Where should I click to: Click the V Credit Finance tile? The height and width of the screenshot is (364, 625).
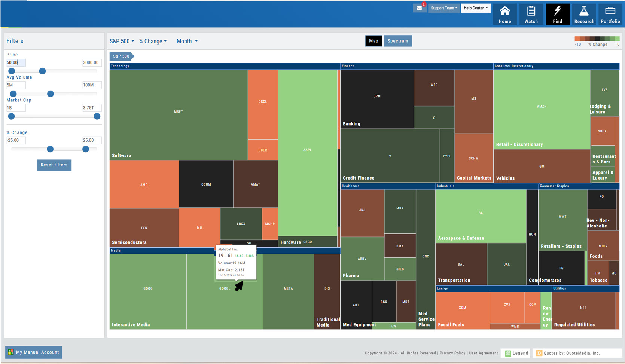coord(390,156)
